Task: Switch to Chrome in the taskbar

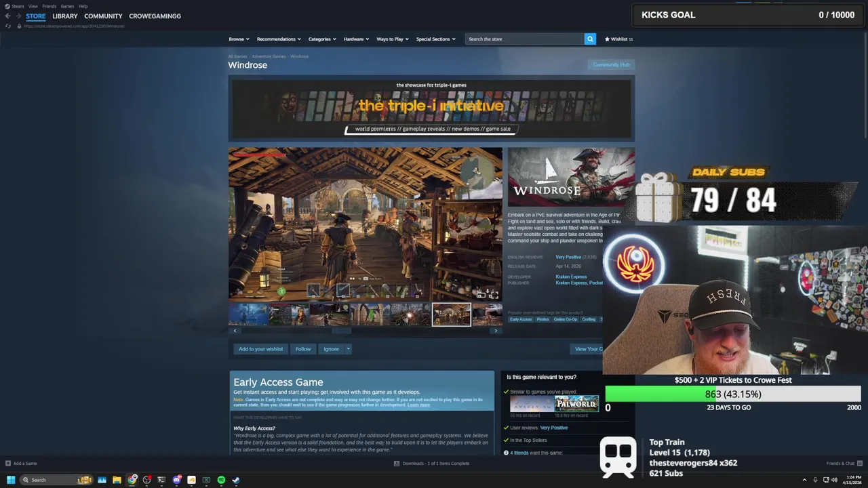Action: (132, 480)
